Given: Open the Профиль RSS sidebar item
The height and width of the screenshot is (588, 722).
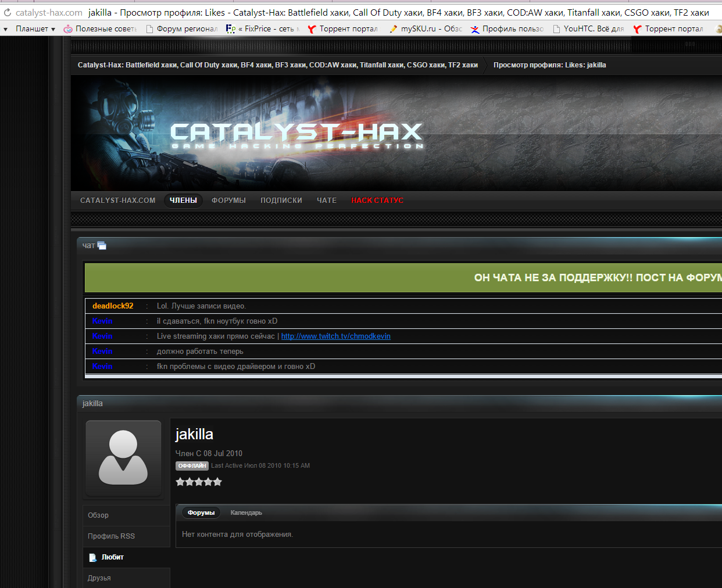Looking at the screenshot, I should [111, 536].
